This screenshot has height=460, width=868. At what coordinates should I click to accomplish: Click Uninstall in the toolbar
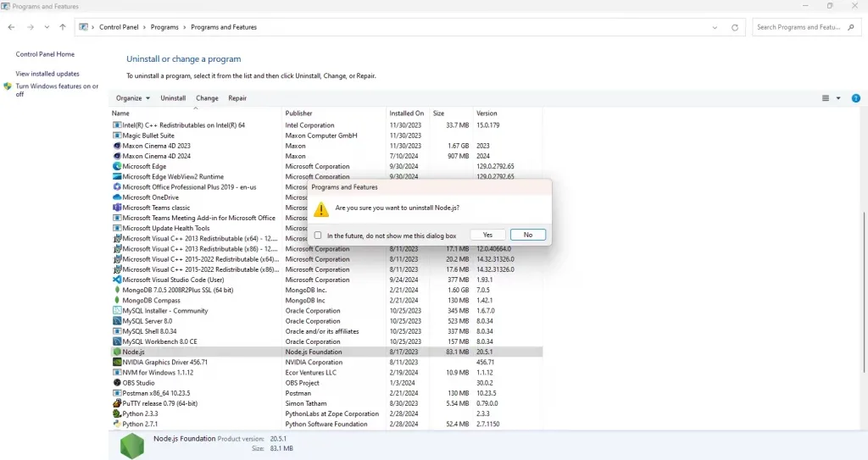pos(173,98)
